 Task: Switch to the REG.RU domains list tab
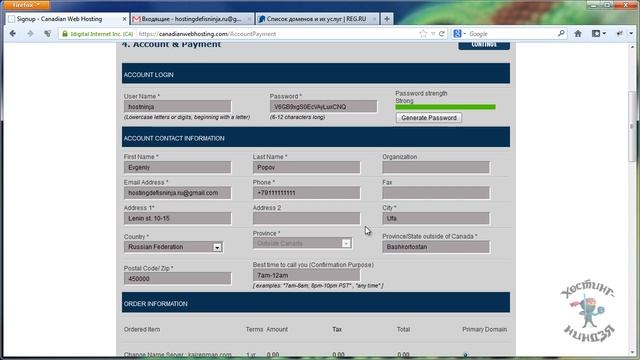click(317, 19)
